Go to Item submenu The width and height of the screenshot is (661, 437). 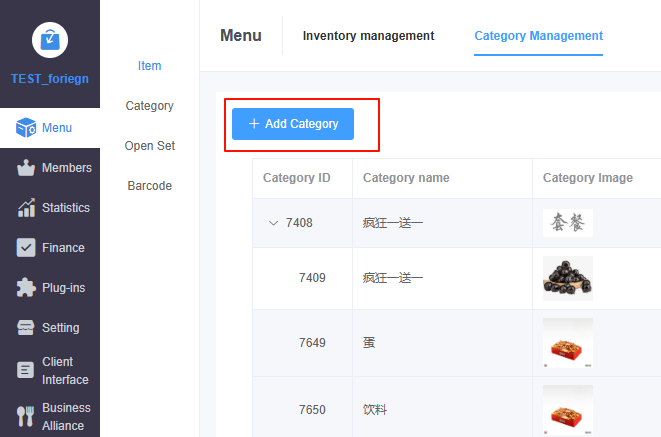[149, 66]
